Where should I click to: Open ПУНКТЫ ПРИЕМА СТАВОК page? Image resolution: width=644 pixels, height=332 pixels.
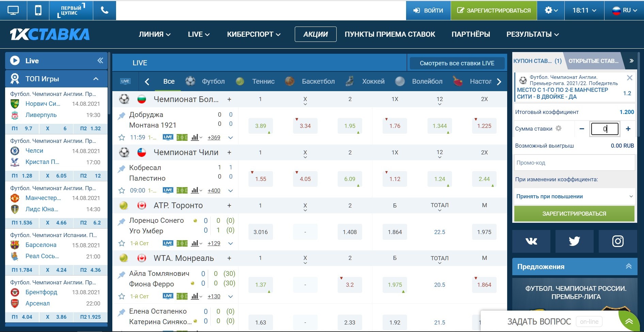point(390,34)
